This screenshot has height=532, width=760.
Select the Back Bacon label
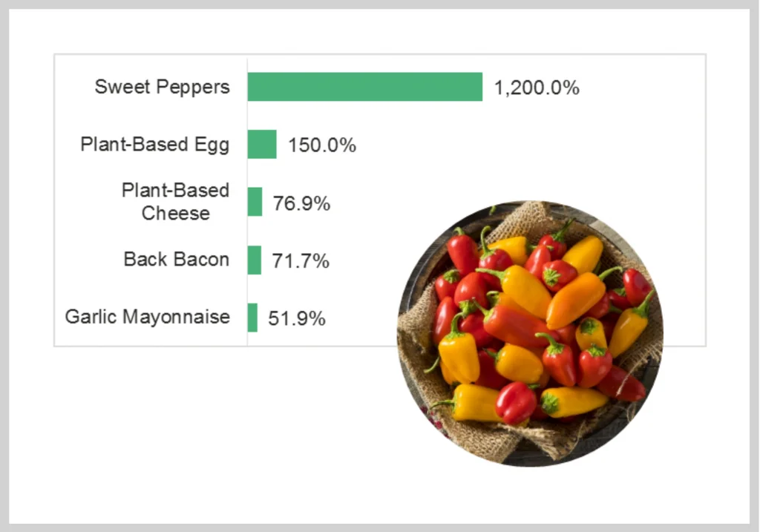(x=177, y=259)
